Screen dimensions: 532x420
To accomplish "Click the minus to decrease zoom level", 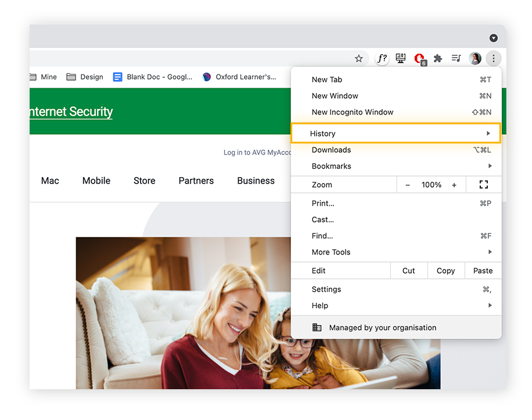I will [408, 185].
